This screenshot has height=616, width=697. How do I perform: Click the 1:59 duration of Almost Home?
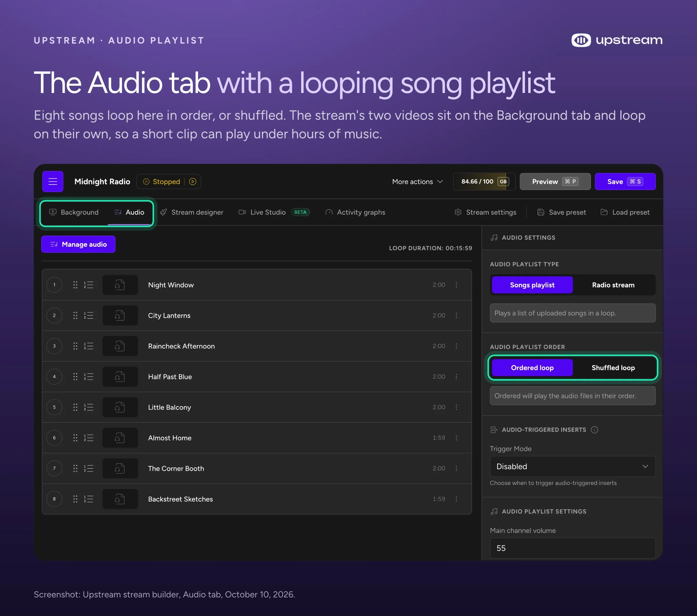point(439,438)
